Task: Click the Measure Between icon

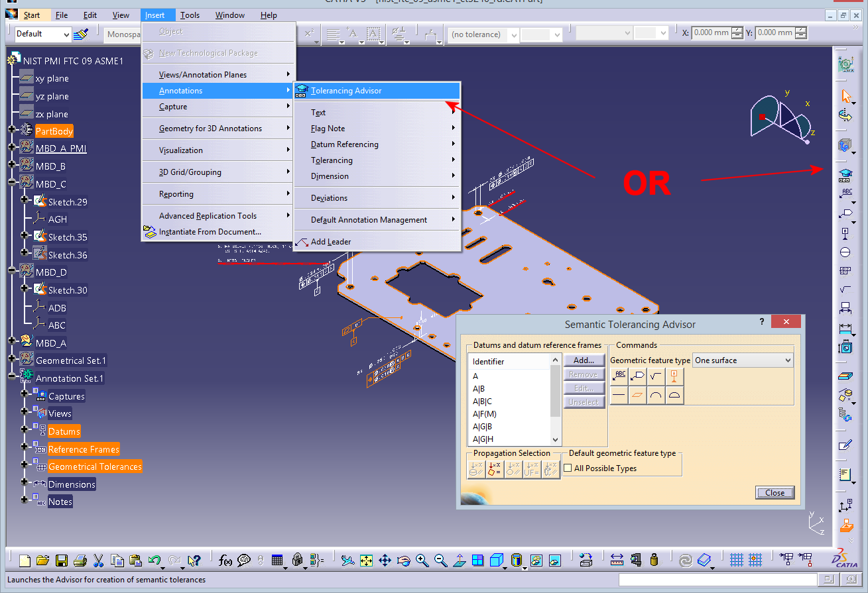Action: (617, 561)
